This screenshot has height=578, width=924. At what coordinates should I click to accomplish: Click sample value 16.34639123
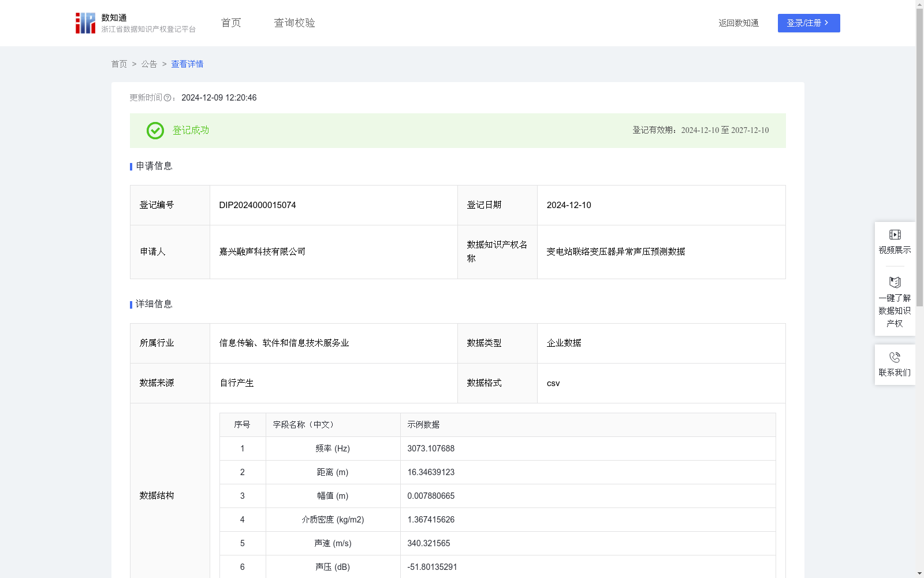(431, 472)
